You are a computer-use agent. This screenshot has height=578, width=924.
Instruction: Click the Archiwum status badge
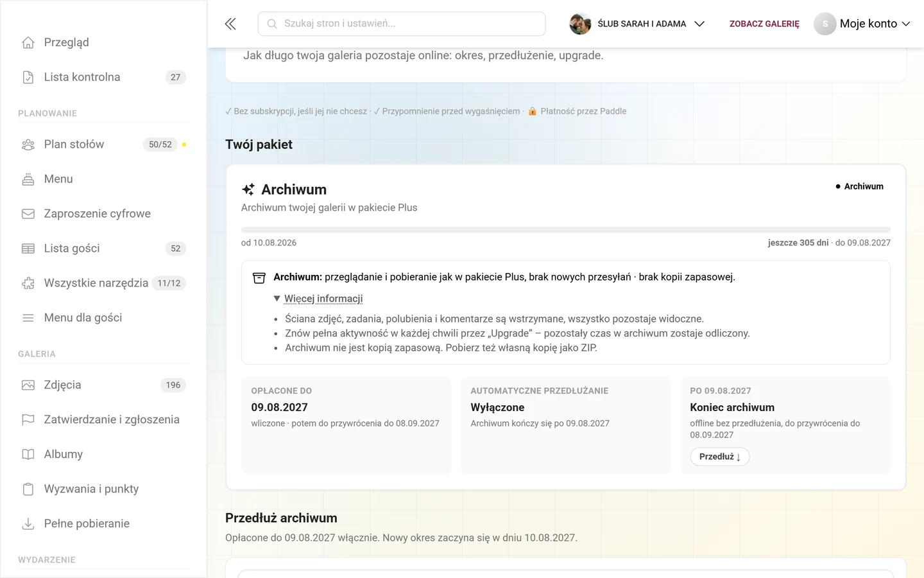pyautogui.click(x=860, y=186)
